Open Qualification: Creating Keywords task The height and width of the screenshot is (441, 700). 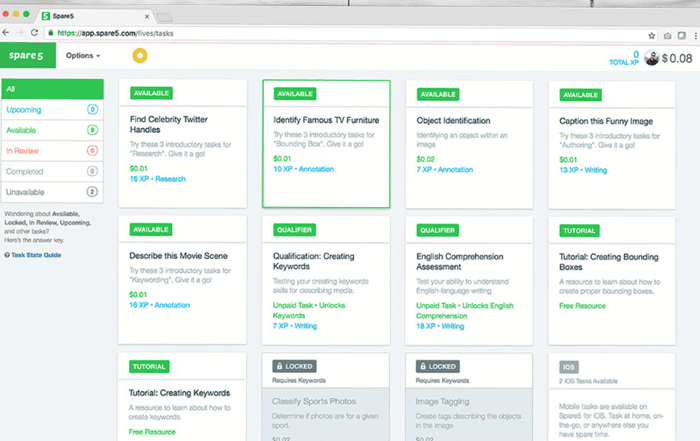click(326, 280)
